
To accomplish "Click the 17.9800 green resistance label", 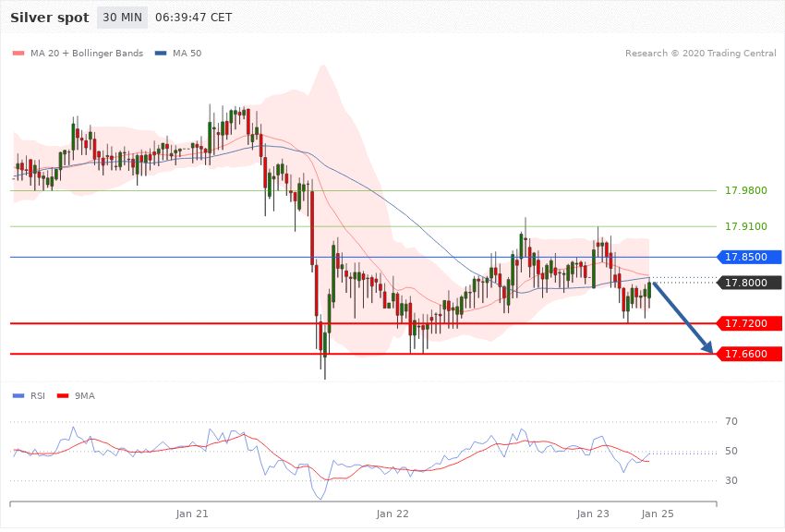I will pos(745,190).
